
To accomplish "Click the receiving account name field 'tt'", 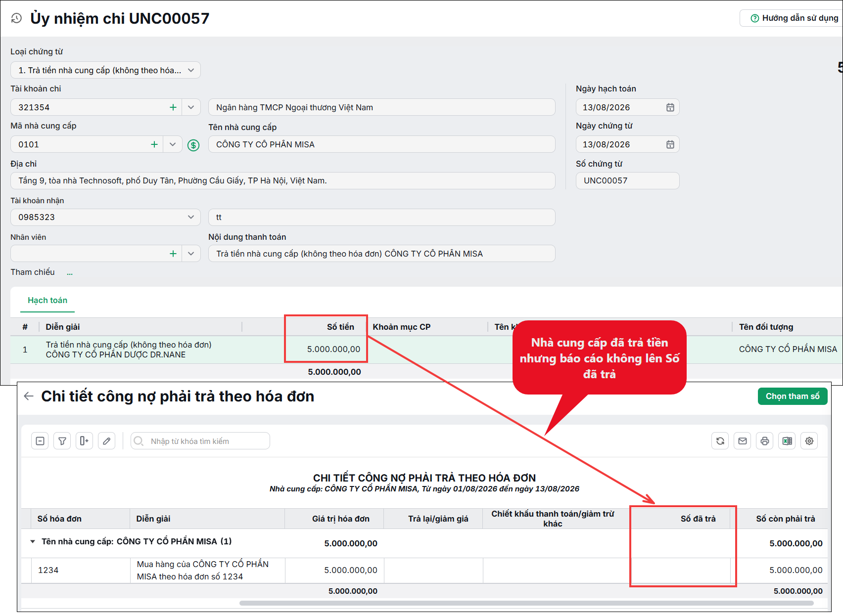I will (x=382, y=217).
